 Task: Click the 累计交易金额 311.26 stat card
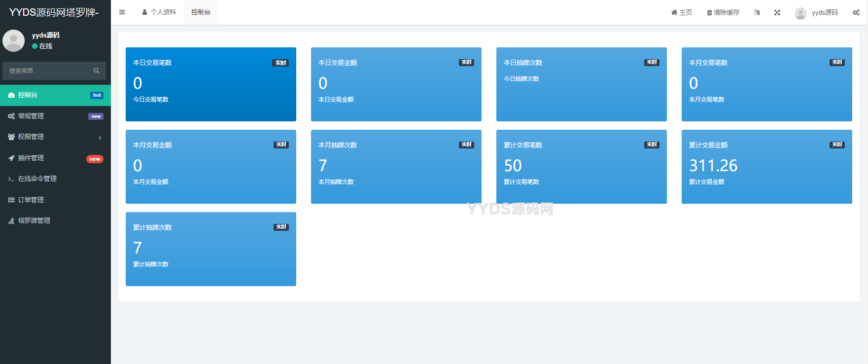pos(766,167)
